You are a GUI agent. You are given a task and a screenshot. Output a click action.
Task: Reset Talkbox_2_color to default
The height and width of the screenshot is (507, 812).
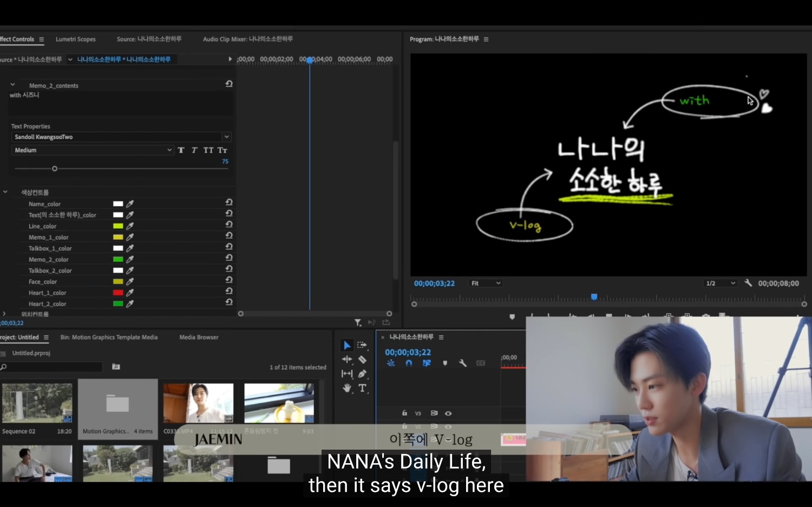229,269
